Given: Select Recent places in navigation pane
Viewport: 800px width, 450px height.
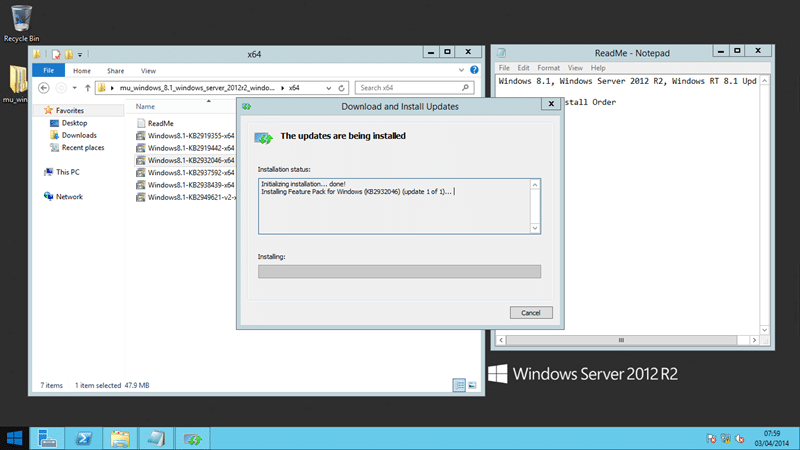Looking at the screenshot, I should [x=83, y=147].
